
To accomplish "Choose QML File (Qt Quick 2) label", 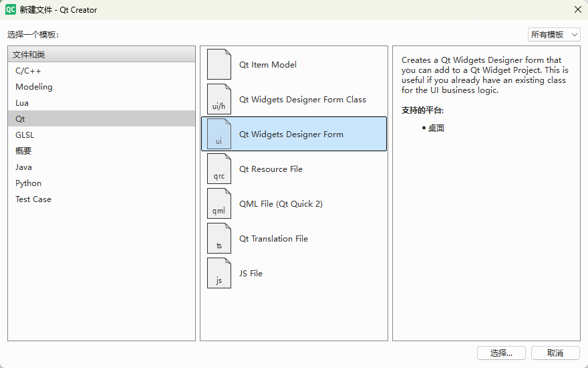I will (x=281, y=204).
